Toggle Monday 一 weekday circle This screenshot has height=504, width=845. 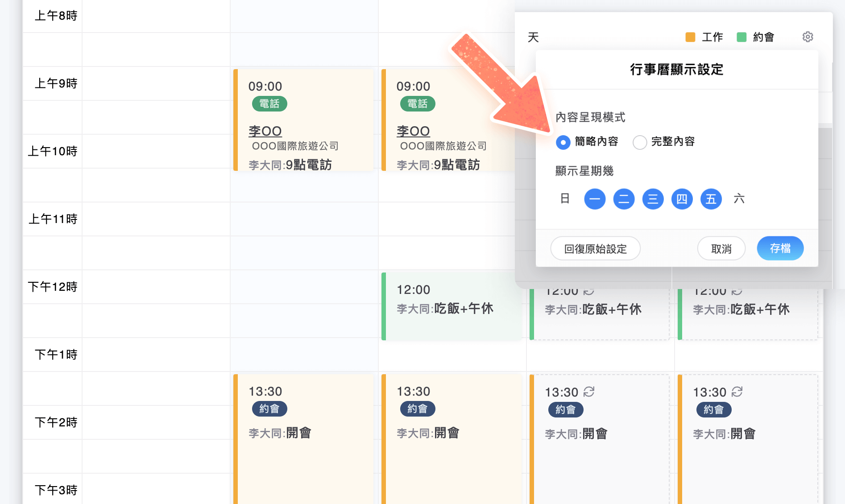point(595,199)
